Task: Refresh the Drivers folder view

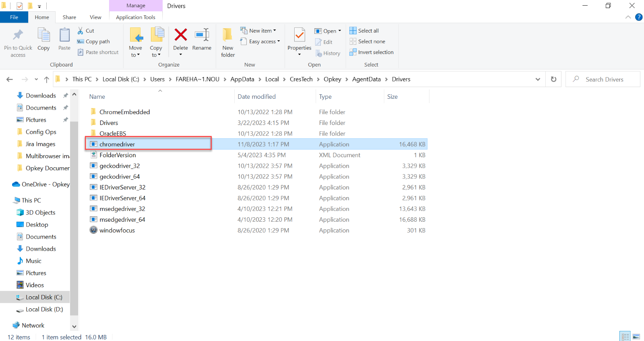Action: (553, 79)
